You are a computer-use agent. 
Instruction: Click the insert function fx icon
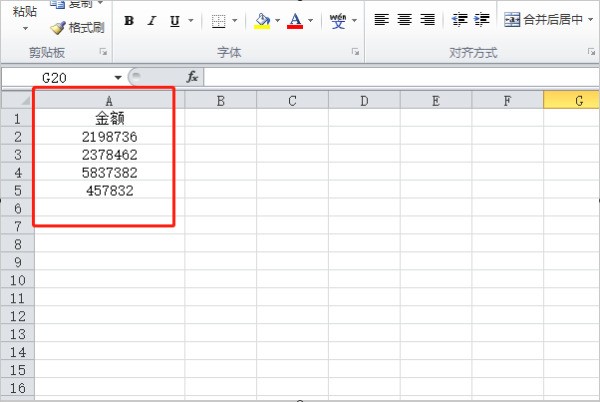193,77
